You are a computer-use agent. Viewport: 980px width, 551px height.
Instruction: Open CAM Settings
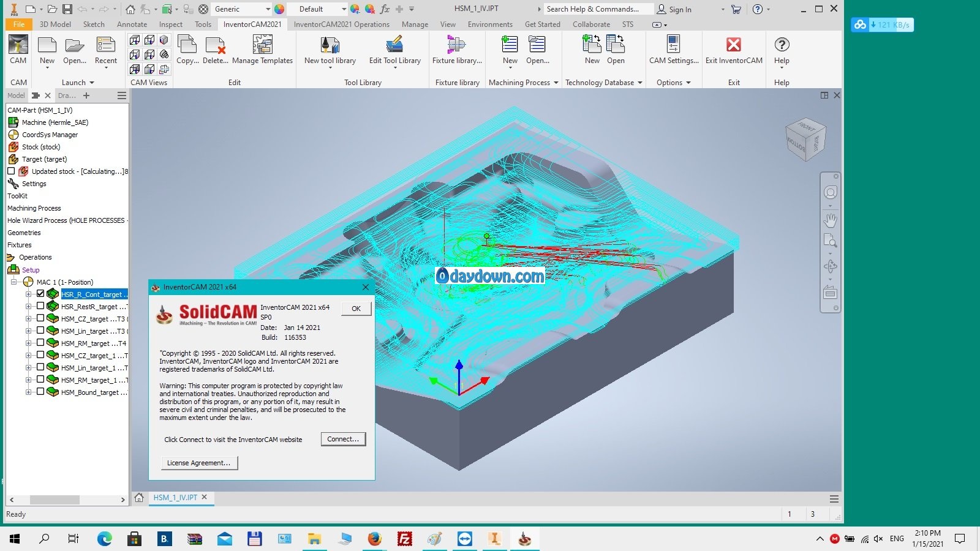pyautogui.click(x=674, y=50)
